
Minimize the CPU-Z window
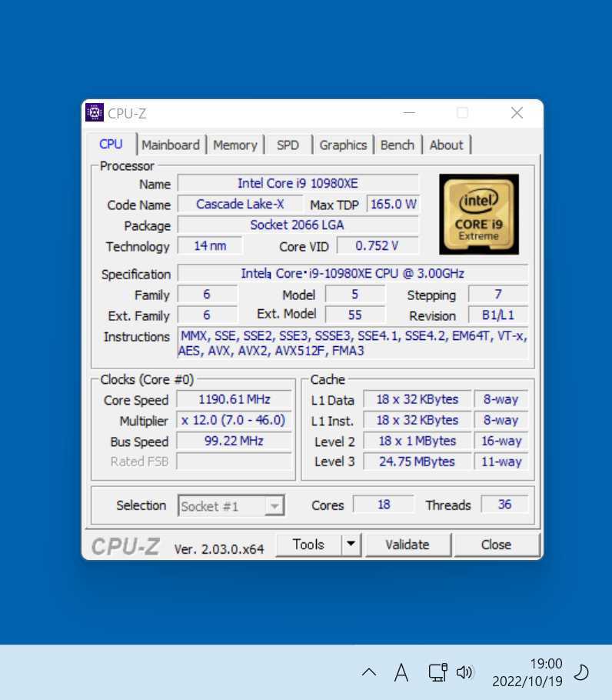click(409, 113)
